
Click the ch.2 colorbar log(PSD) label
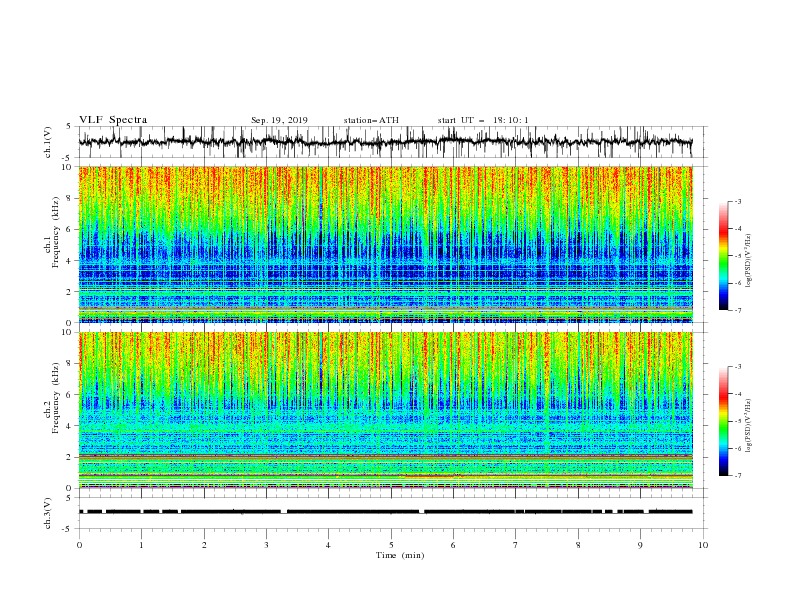(x=750, y=426)
